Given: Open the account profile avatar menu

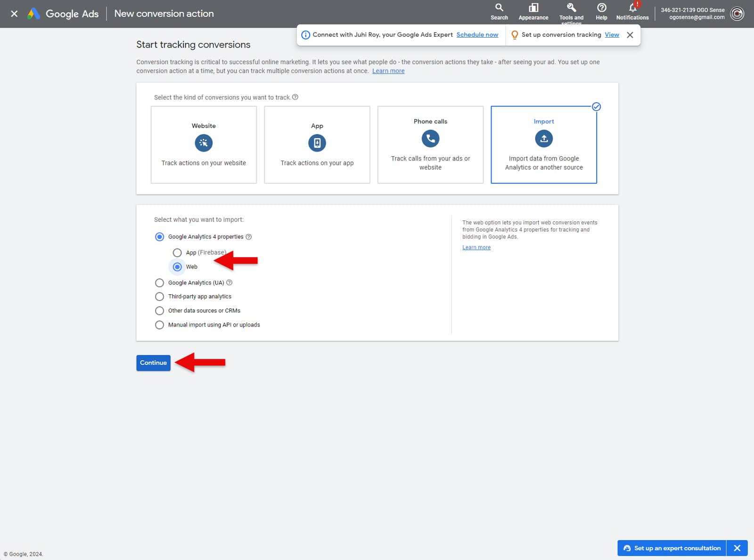Looking at the screenshot, I should pos(737,14).
